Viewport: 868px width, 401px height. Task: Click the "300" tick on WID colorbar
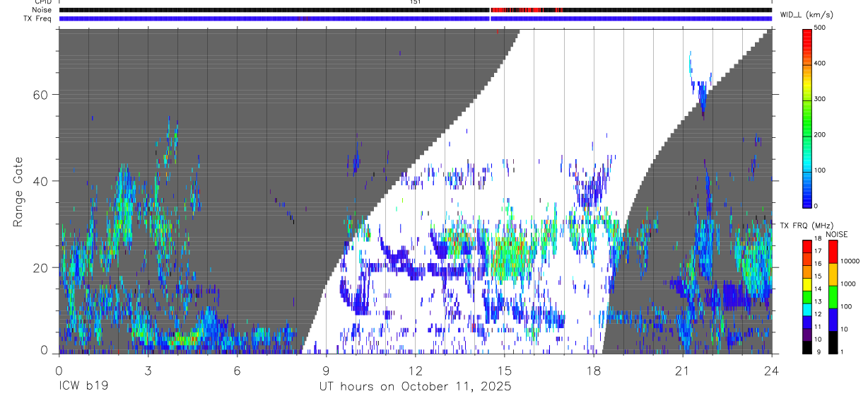pos(820,99)
